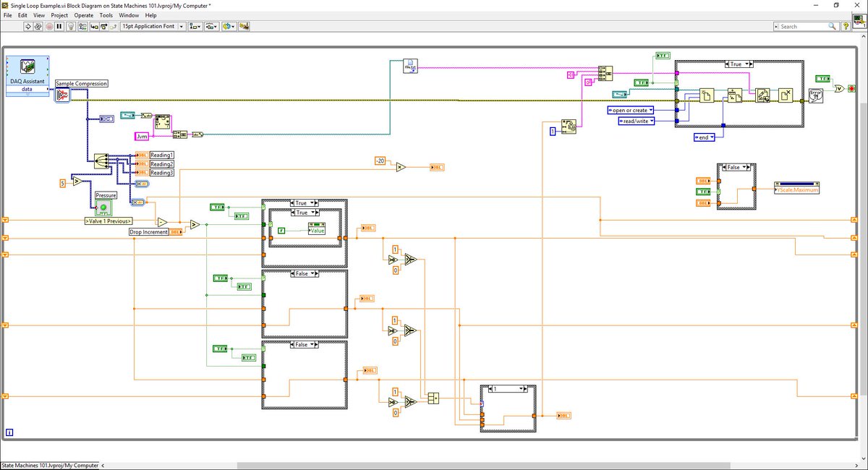Open the 15pt Application Font dropdown
This screenshot has height=470, width=868.
pos(151,26)
